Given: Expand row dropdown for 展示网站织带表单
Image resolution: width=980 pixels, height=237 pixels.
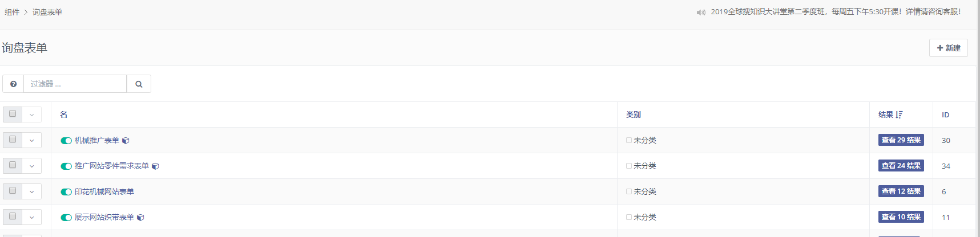Looking at the screenshot, I should [32, 217].
